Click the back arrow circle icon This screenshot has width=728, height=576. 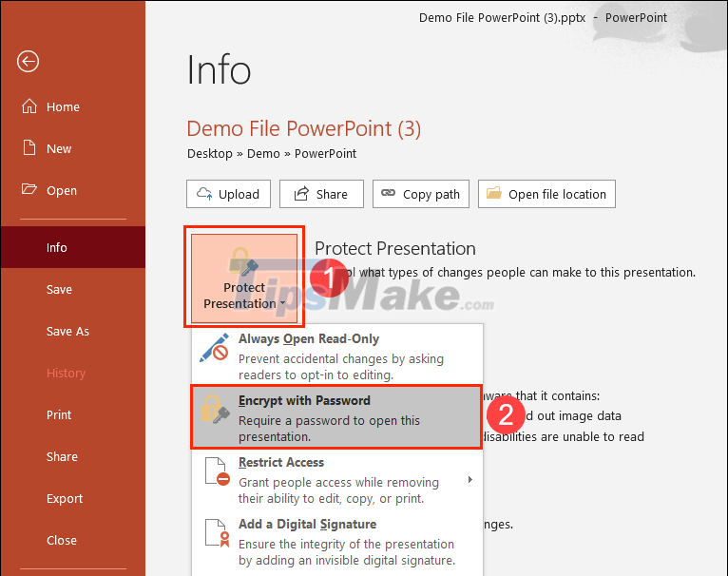pyautogui.click(x=28, y=62)
